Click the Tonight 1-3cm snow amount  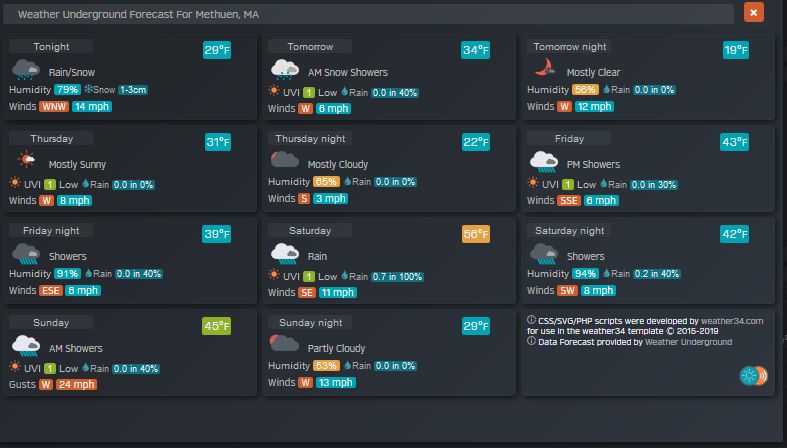coord(133,90)
